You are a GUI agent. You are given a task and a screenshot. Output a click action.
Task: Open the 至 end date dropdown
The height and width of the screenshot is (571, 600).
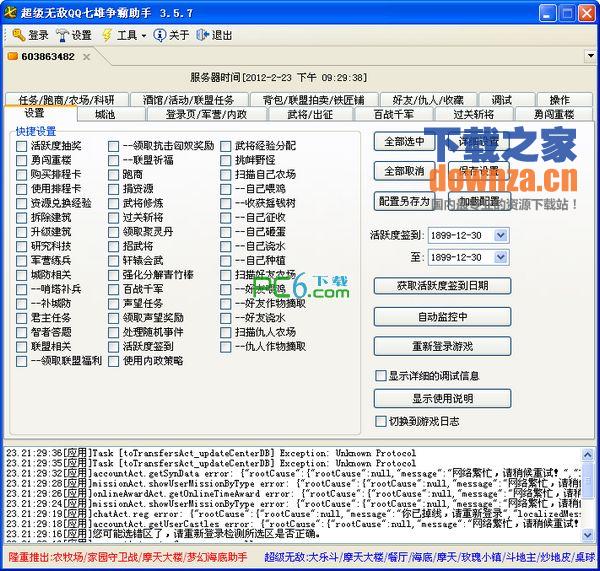tap(501, 257)
